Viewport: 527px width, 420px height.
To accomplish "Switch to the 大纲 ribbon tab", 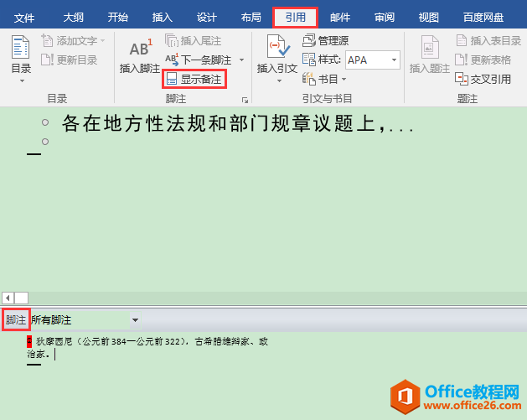I will coord(73,18).
